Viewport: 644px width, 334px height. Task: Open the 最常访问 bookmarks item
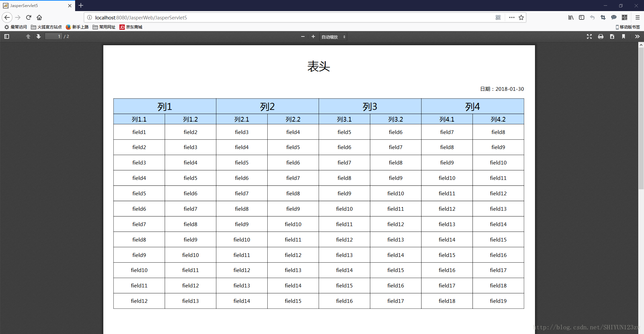pos(15,27)
